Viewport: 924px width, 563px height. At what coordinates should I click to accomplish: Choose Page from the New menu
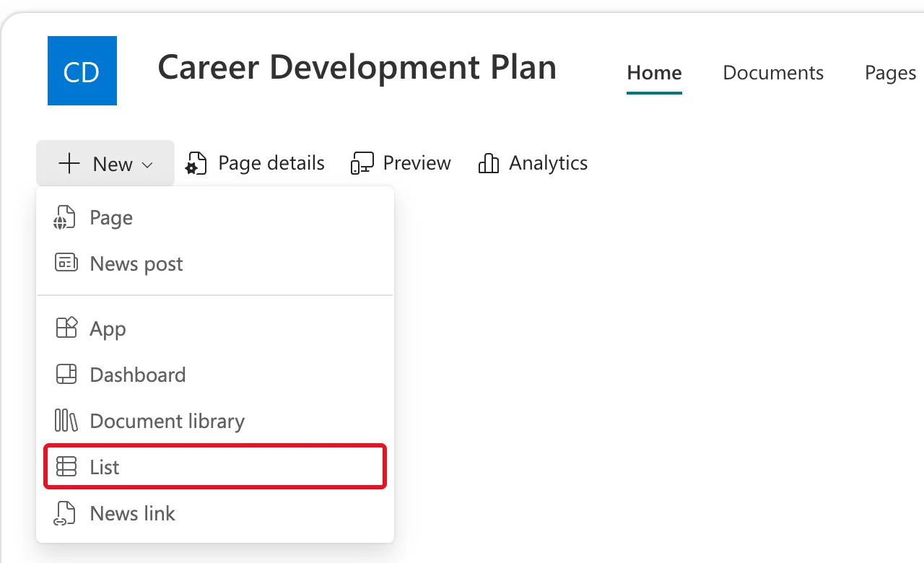coord(215,217)
